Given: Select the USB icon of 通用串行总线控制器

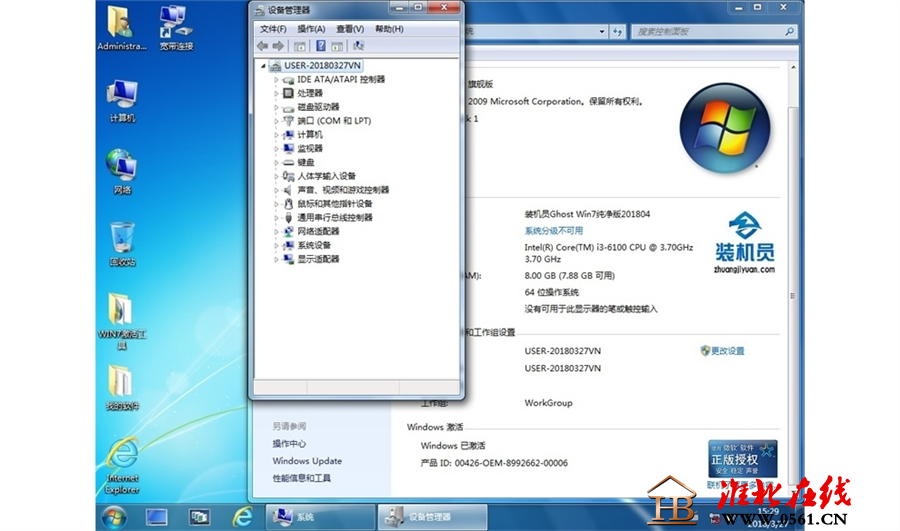Looking at the screenshot, I should click(288, 218).
